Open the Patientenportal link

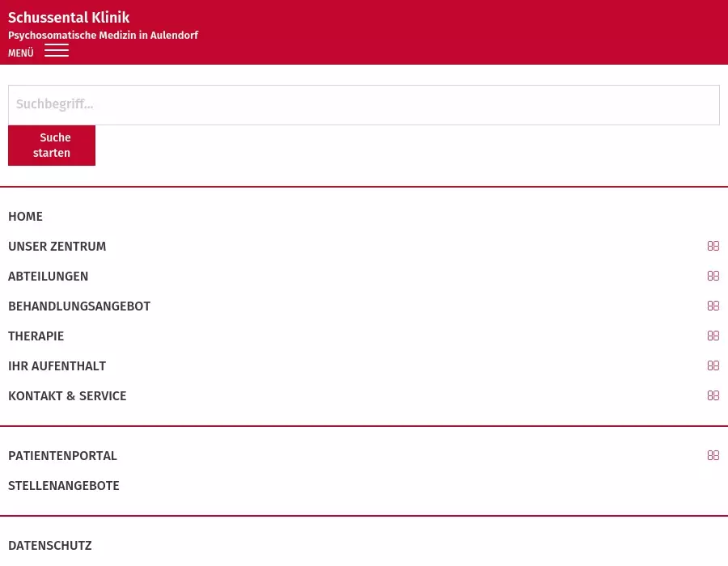coord(63,456)
